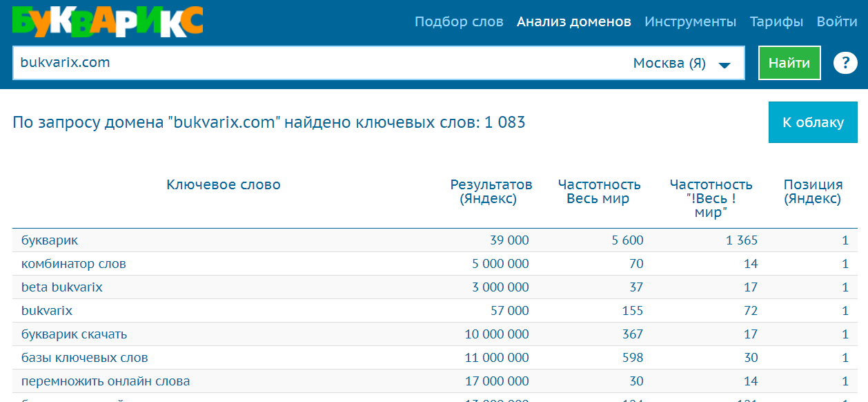The width and height of the screenshot is (868, 402).
Task: Open the Анализ доменов menu item
Action: coord(574,21)
